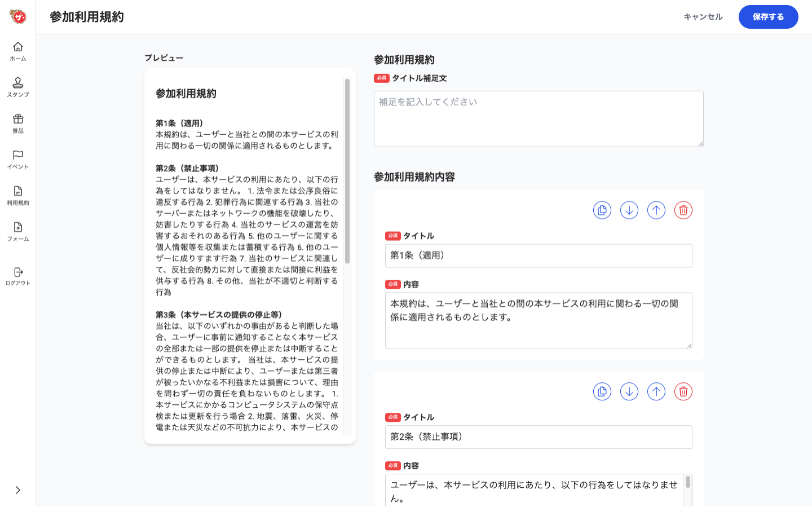This screenshot has height=507, width=812.
Task: Click キャンセル to discard changes
Action: point(703,17)
